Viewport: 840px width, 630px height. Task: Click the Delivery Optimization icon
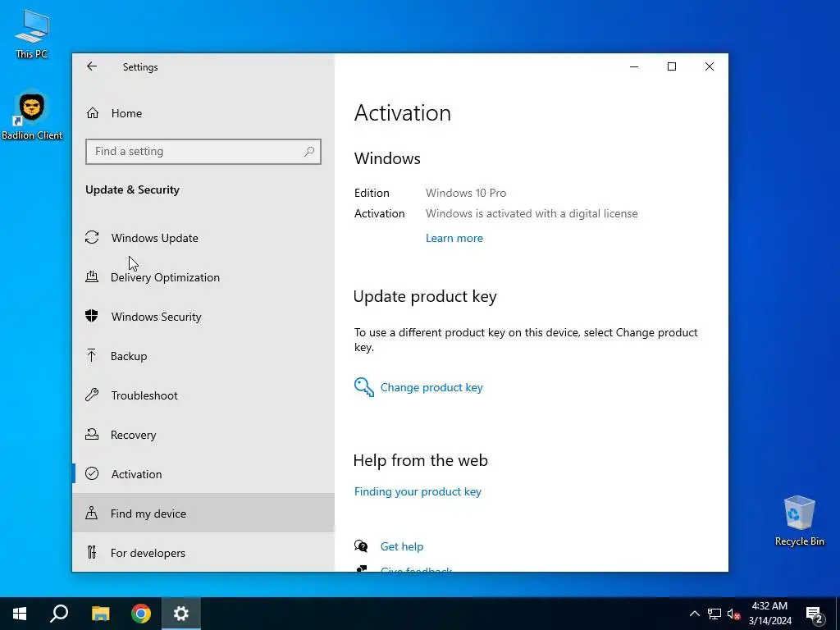point(92,276)
